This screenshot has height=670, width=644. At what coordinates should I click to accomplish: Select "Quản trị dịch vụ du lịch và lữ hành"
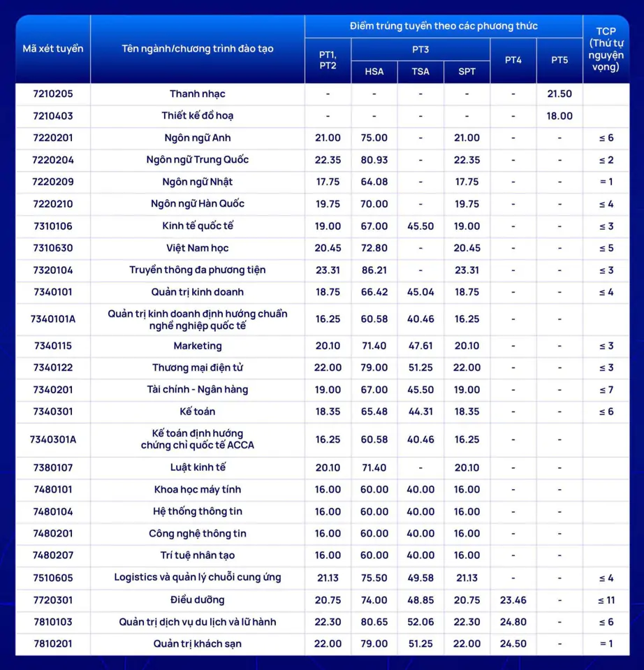point(197,622)
